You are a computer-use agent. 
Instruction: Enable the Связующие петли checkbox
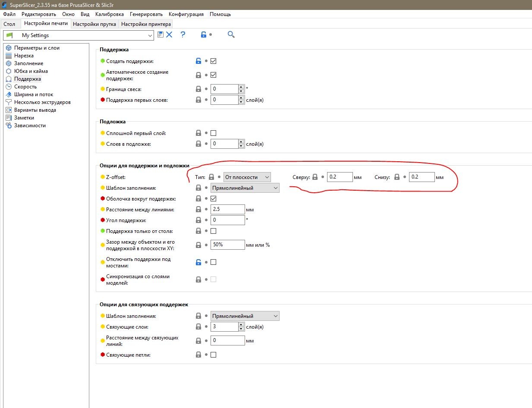pos(213,355)
